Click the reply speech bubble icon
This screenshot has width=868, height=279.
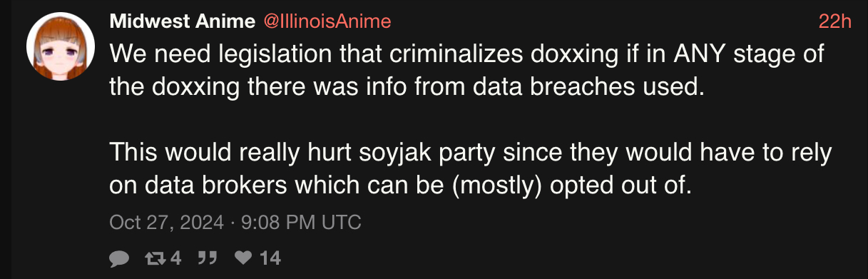coord(119,258)
